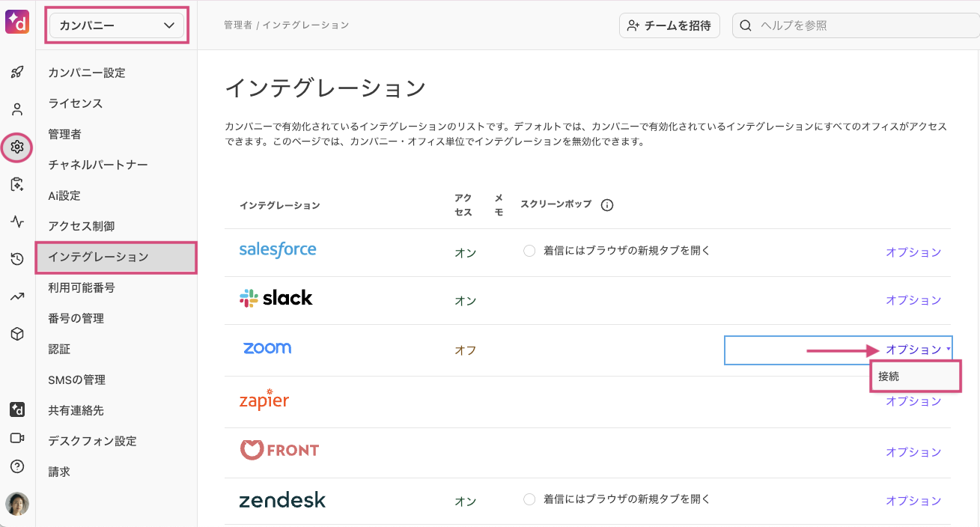Click the チームを招待 button
Image resolution: width=980 pixels, height=527 pixels.
[x=669, y=25]
